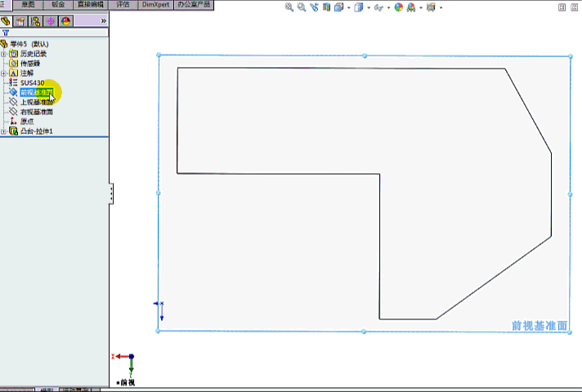Click the View Orientation icon
The height and width of the screenshot is (392, 582).
click(339, 7)
